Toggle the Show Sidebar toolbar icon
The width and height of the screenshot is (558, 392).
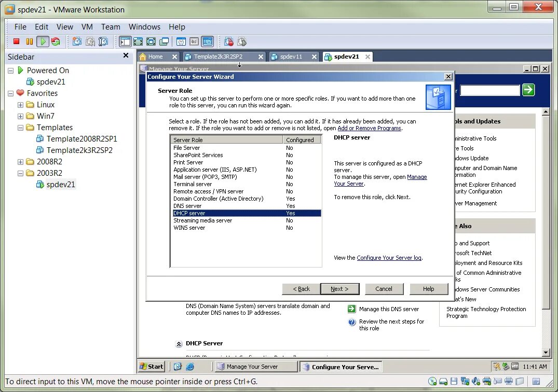pos(125,41)
